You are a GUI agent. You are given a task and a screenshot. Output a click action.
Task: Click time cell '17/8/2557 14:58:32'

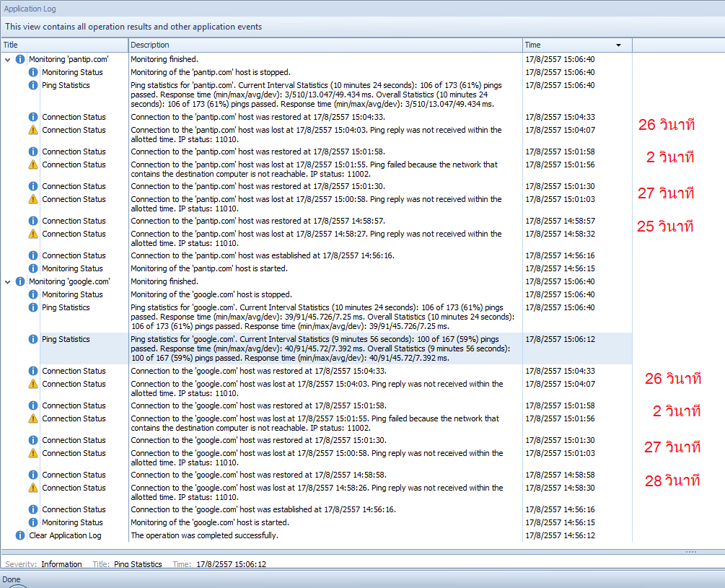(x=560, y=234)
